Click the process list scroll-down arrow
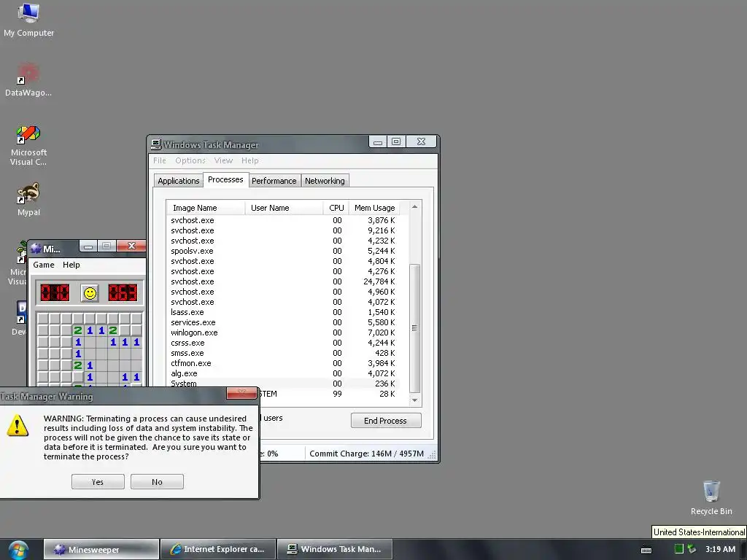This screenshot has height=560, width=747. 414,400
